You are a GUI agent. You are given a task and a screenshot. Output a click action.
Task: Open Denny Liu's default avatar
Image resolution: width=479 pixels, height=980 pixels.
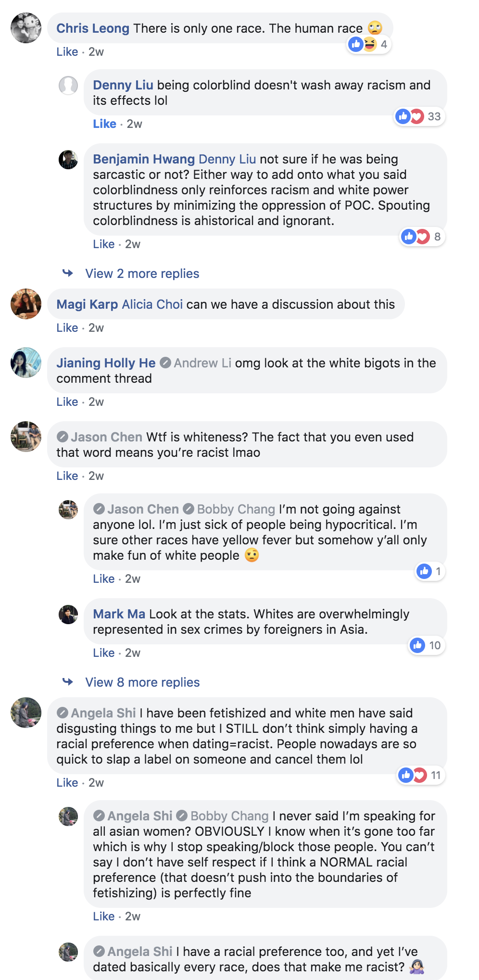pos(68,86)
